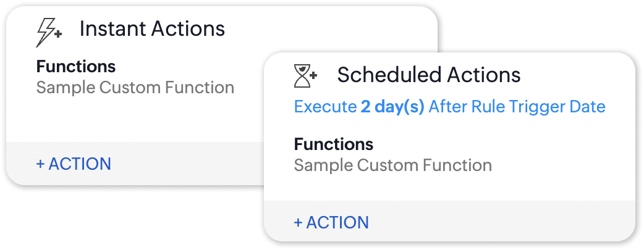Click the plus sign on the lightning icon
Screen dimensions: 644x250
tap(57, 35)
